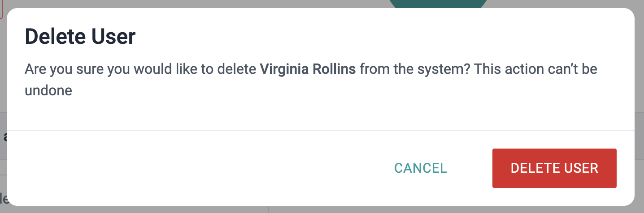
Task: Dismiss the dialog via CANCEL
Action: point(421,168)
